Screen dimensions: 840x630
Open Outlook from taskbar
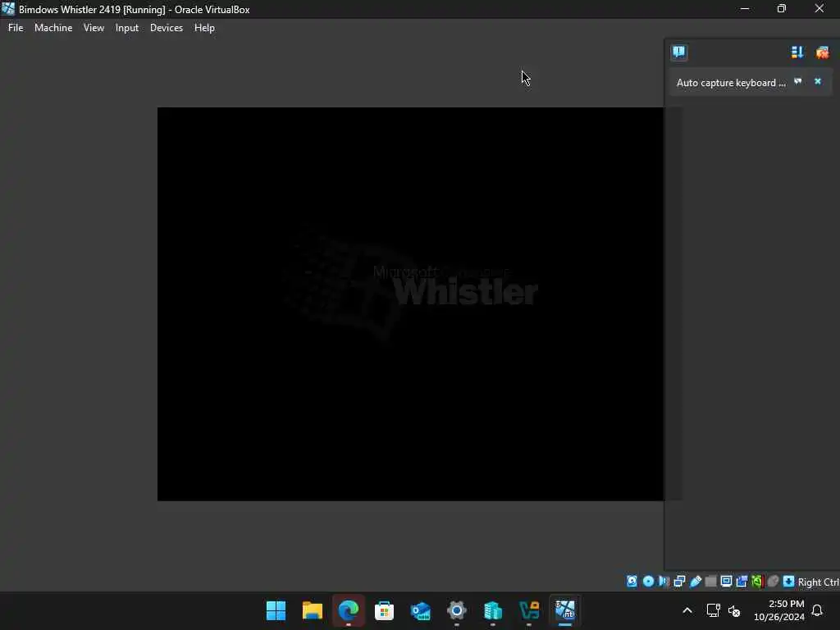click(421, 610)
